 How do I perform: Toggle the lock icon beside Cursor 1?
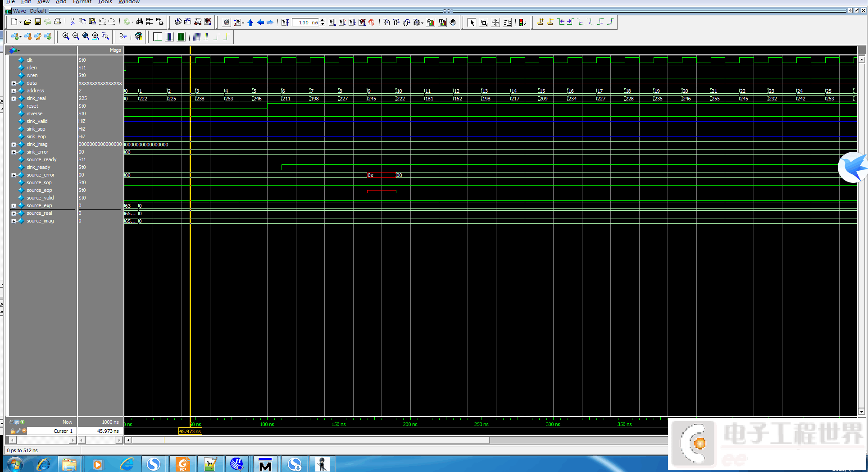pos(13,431)
